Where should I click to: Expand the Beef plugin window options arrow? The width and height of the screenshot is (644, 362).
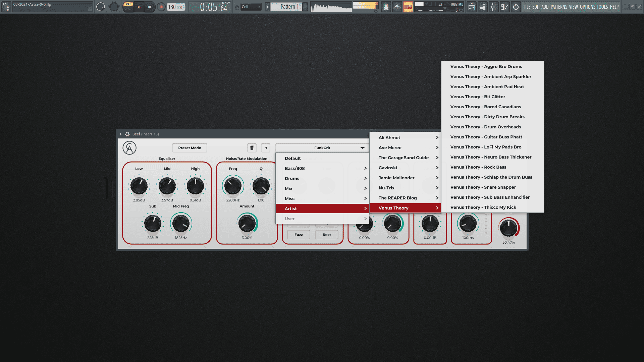[x=121, y=134]
